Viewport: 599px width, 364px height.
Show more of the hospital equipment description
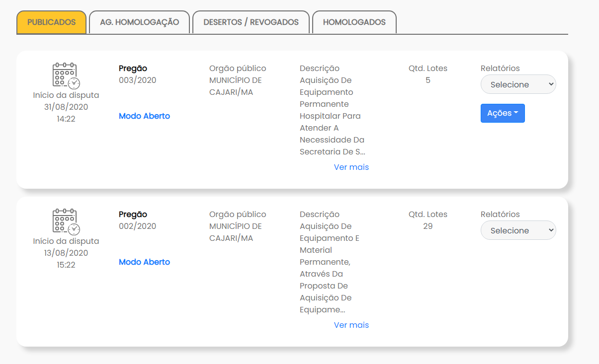pyautogui.click(x=351, y=167)
